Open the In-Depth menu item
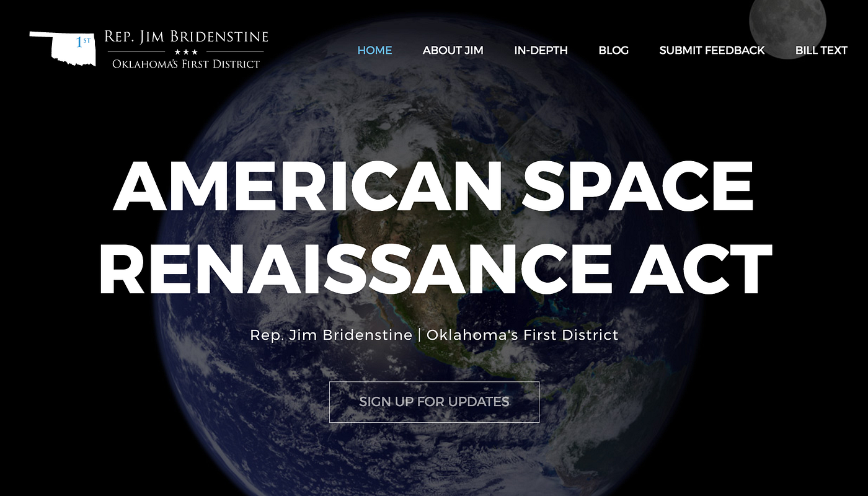Screen dimensions: 868x496 (x=541, y=50)
